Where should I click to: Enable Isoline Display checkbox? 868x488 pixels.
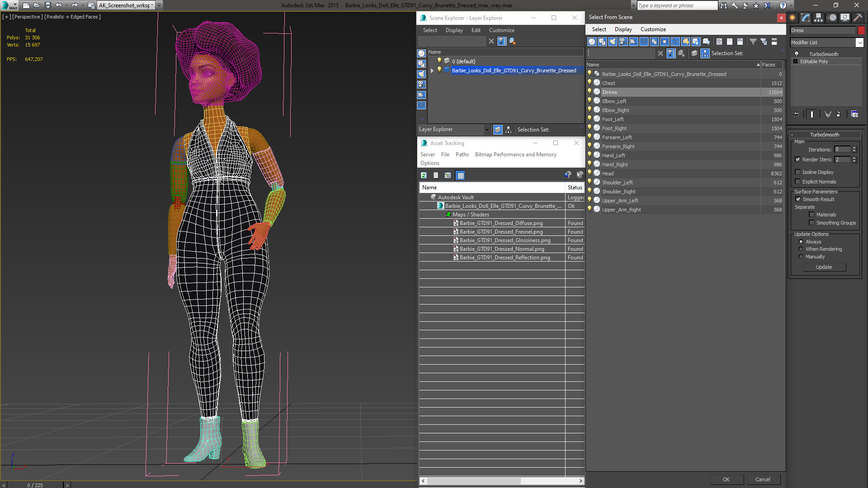797,172
